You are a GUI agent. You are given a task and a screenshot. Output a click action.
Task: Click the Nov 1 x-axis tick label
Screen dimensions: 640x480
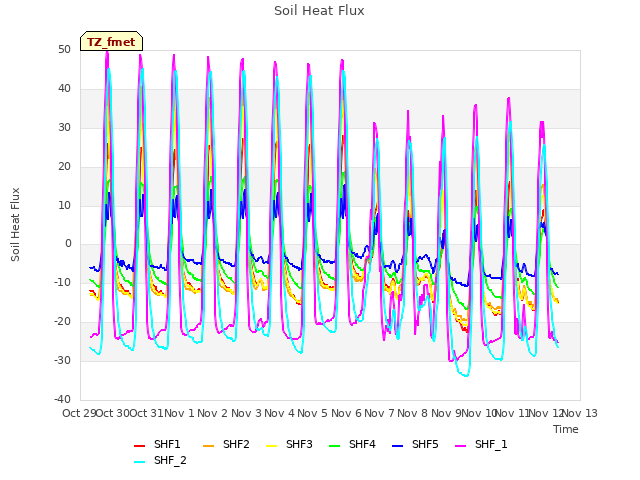pos(179,413)
